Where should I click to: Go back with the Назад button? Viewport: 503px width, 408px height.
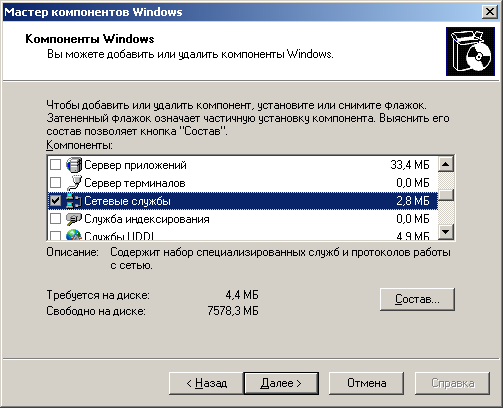click(x=207, y=383)
